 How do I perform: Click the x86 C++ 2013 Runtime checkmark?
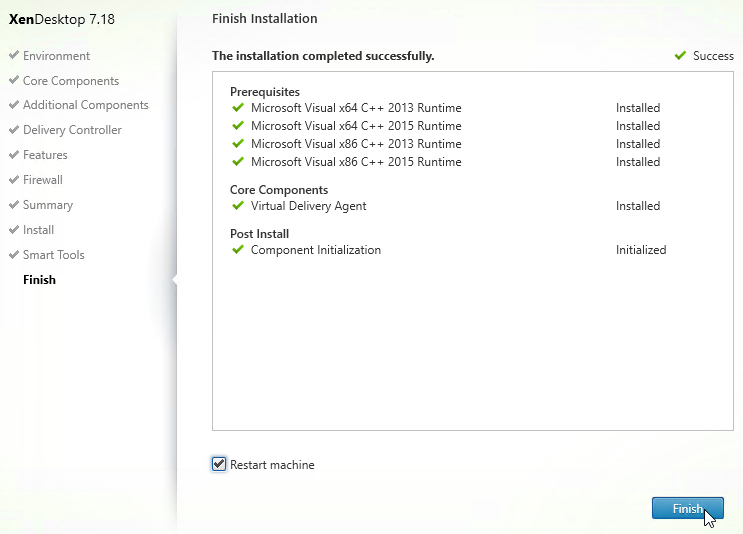238,144
